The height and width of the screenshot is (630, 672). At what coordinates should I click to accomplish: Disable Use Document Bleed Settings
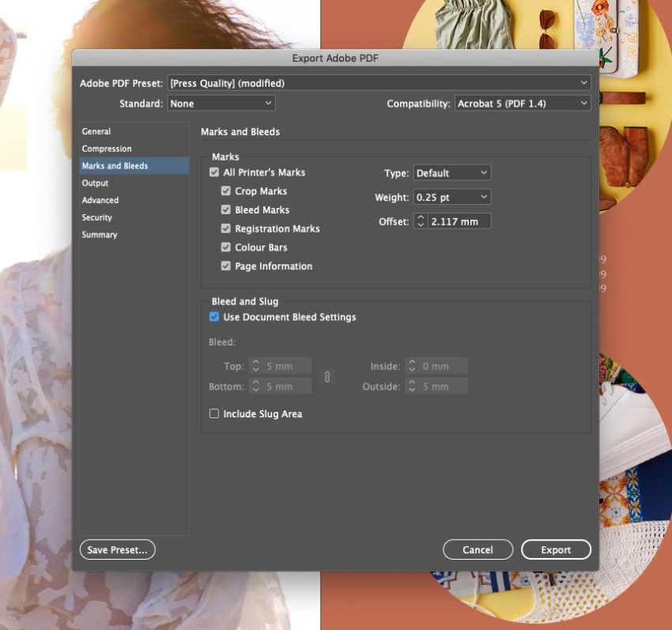coord(213,317)
